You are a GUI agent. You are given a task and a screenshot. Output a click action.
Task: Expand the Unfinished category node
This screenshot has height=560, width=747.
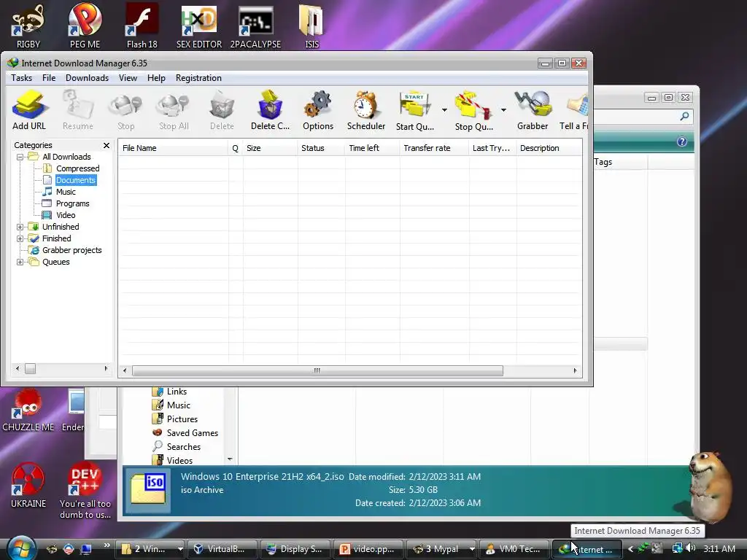coord(20,227)
